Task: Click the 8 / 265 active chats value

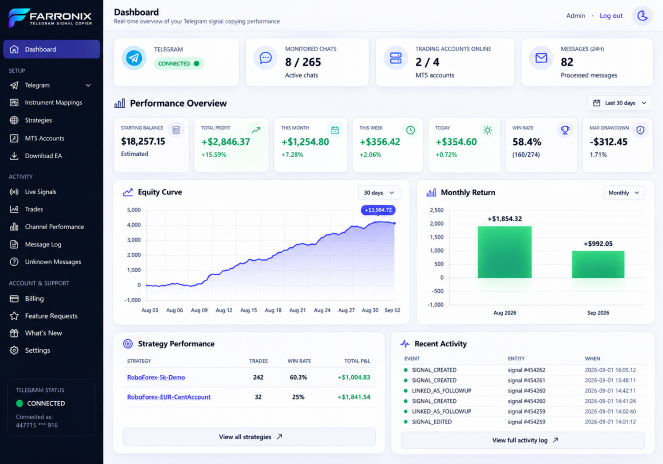Action: pos(303,62)
